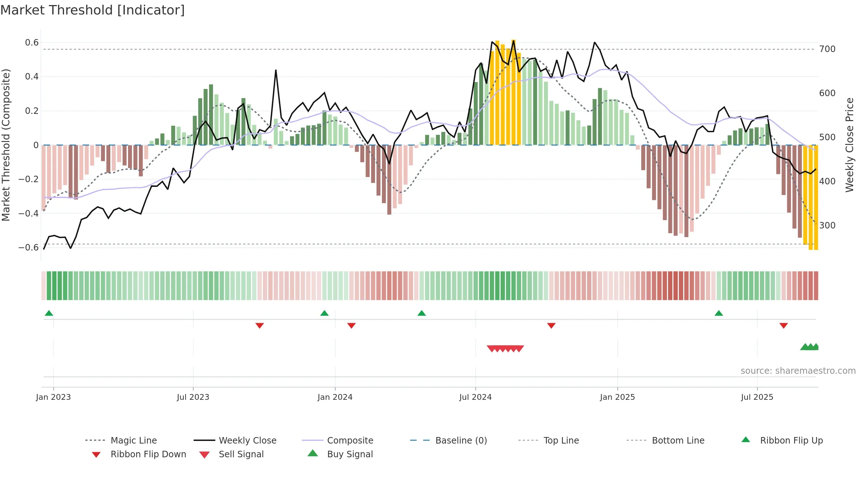
Task: Click the Jul 2024 x-axis label
Action: tap(476, 397)
